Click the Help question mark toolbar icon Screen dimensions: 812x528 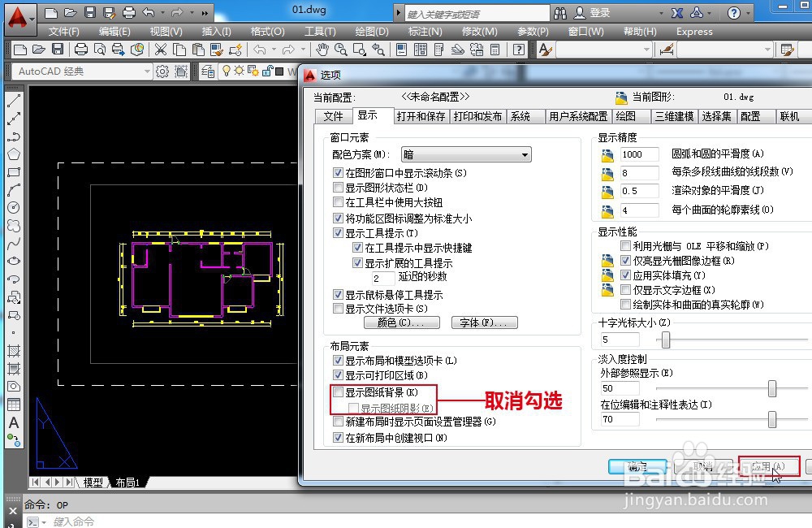[518, 50]
